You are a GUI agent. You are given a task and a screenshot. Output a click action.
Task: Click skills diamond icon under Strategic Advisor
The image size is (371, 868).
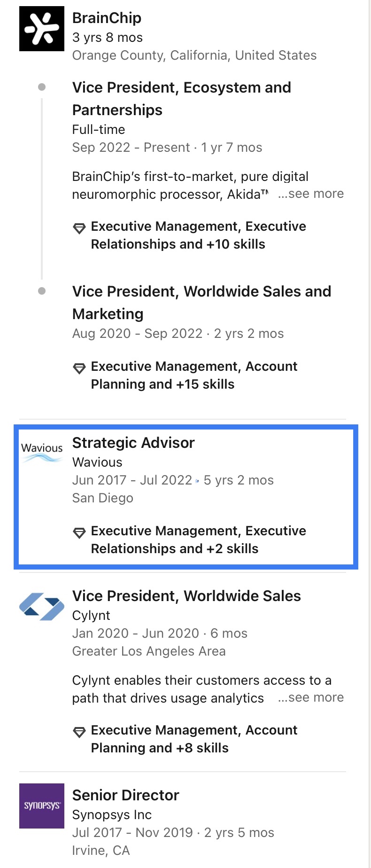(79, 533)
